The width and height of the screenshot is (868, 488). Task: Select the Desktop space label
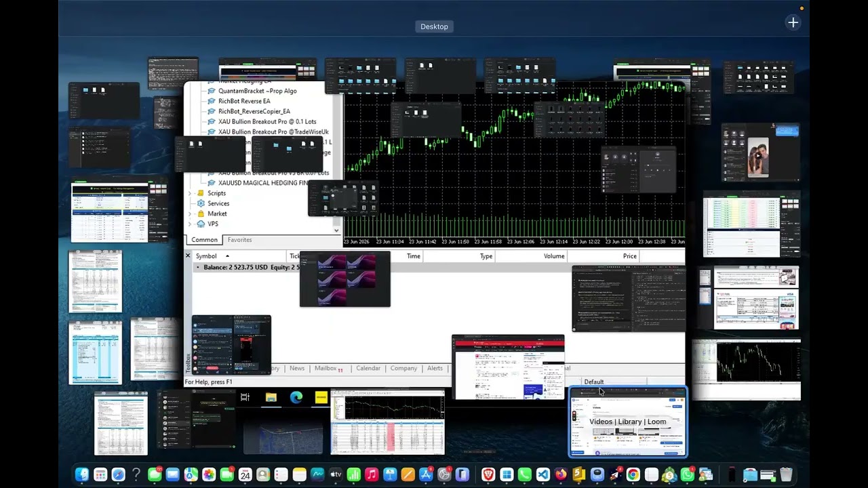434,26
